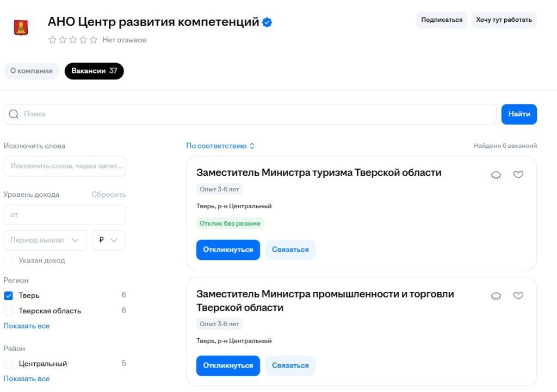The height and width of the screenshot is (392, 557).
Task: Click the Откликнуться button on the tourism vacancy
Action: point(228,250)
